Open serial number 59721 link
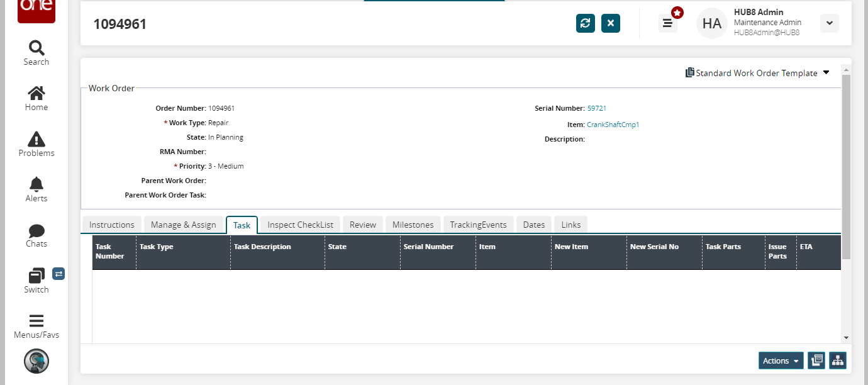The height and width of the screenshot is (385, 868). pos(597,108)
